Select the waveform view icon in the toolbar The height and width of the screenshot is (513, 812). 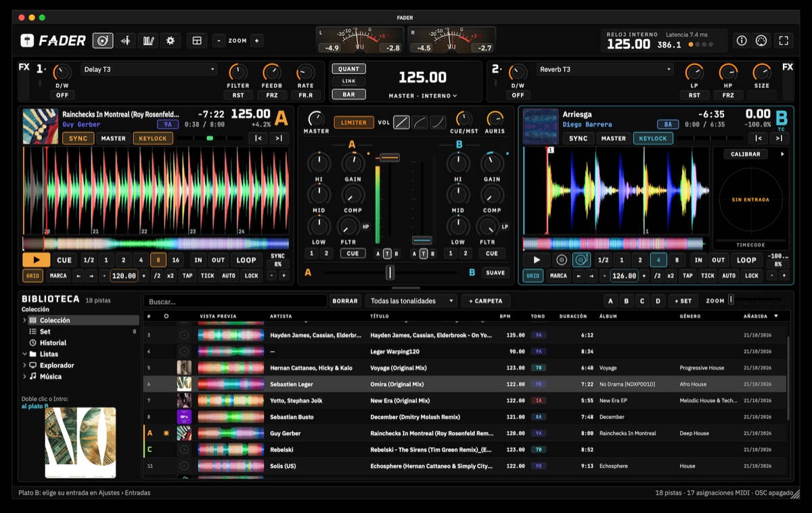click(x=125, y=41)
